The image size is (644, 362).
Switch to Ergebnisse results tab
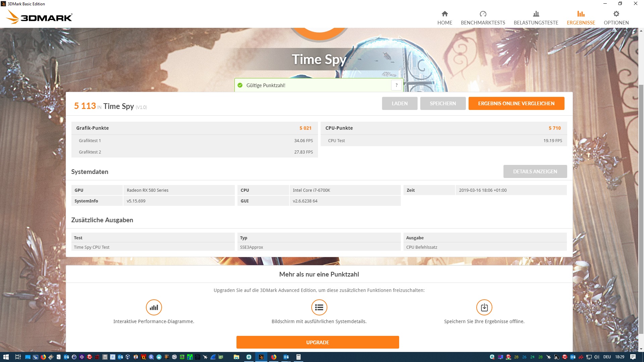pos(581,17)
